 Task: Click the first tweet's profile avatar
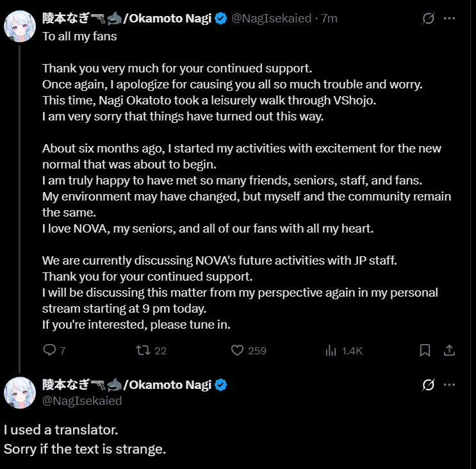[20, 26]
